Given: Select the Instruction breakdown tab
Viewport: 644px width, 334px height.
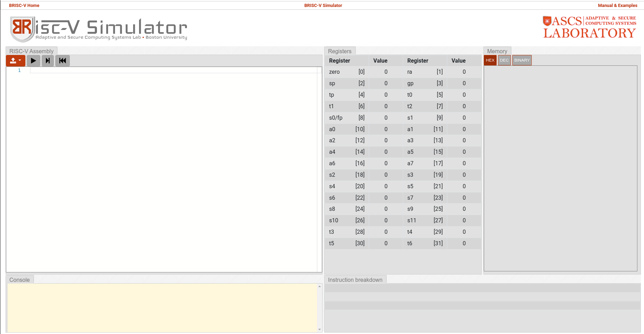Looking at the screenshot, I should (x=355, y=280).
